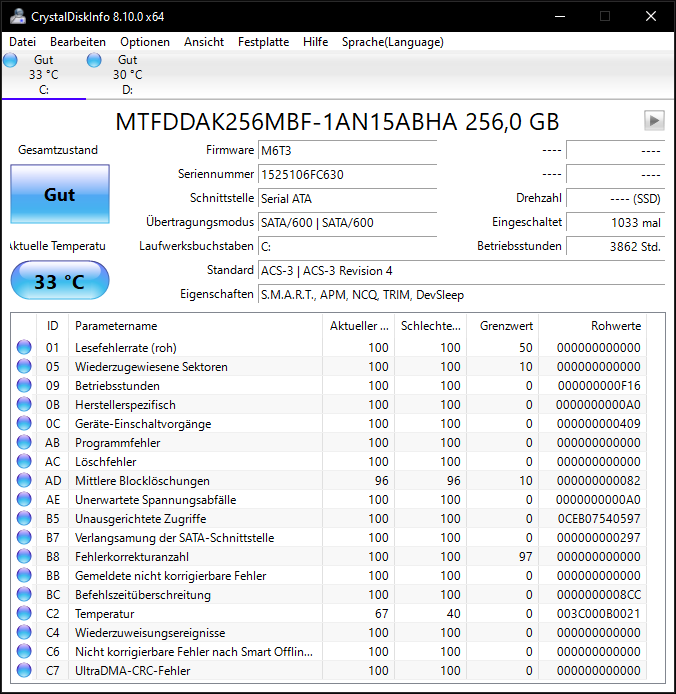Click the status orb for drive D:

[x=94, y=60]
